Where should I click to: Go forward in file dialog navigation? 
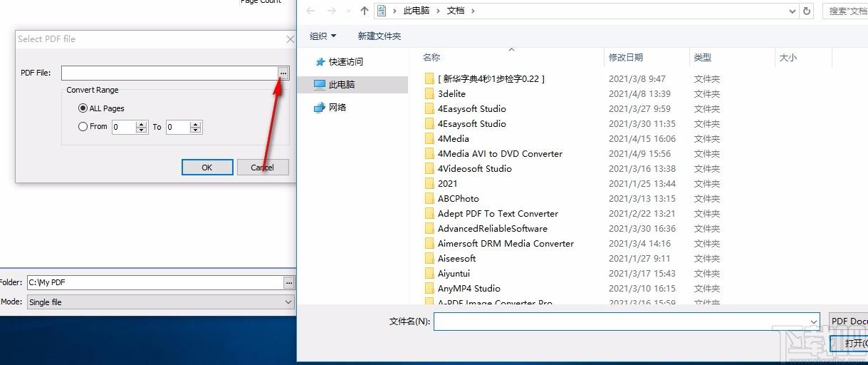pyautogui.click(x=332, y=11)
